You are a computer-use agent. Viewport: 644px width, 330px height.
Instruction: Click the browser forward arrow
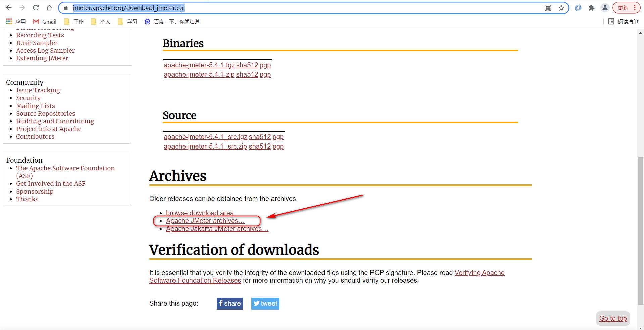pos(22,8)
